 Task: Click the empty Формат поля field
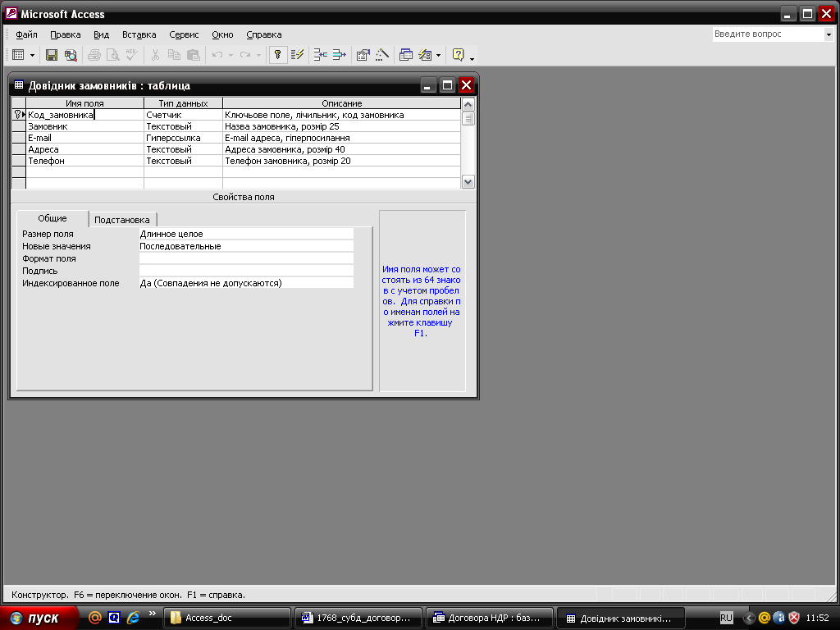point(246,258)
